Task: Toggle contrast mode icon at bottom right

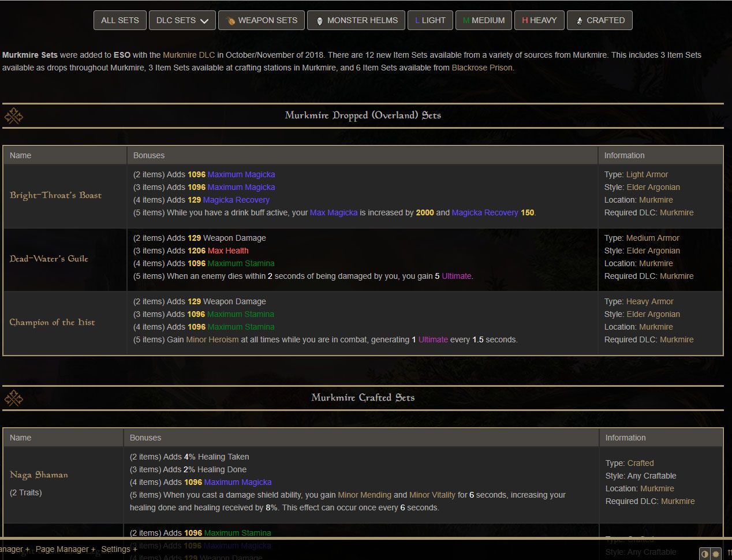Action: tap(705, 554)
